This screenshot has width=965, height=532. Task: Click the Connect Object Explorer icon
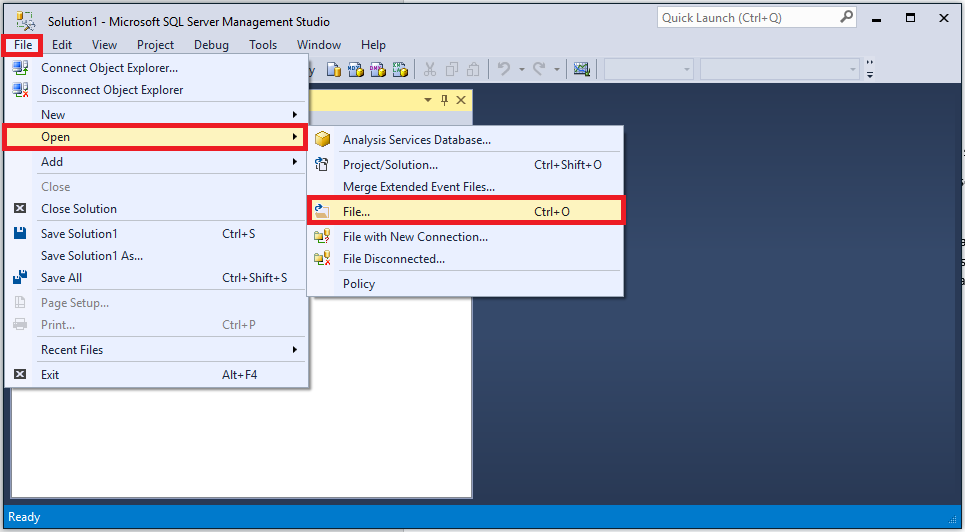click(20, 68)
